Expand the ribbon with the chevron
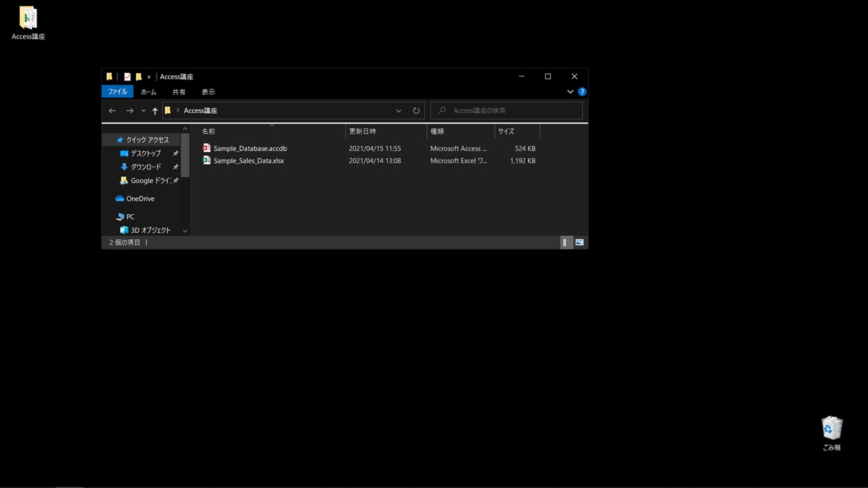868x488 pixels. 570,92
